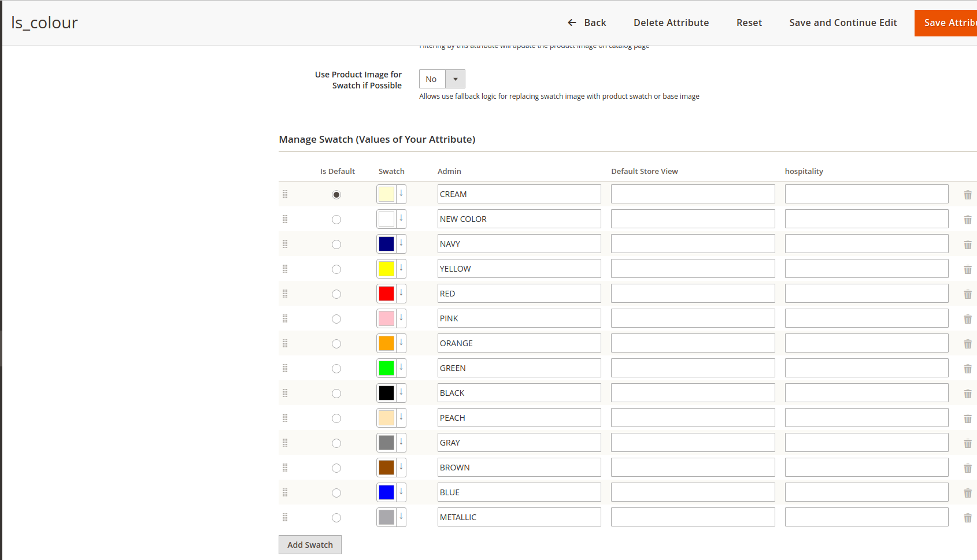Click Reset in the header
Viewport: 977px width, 560px height.
(x=749, y=23)
